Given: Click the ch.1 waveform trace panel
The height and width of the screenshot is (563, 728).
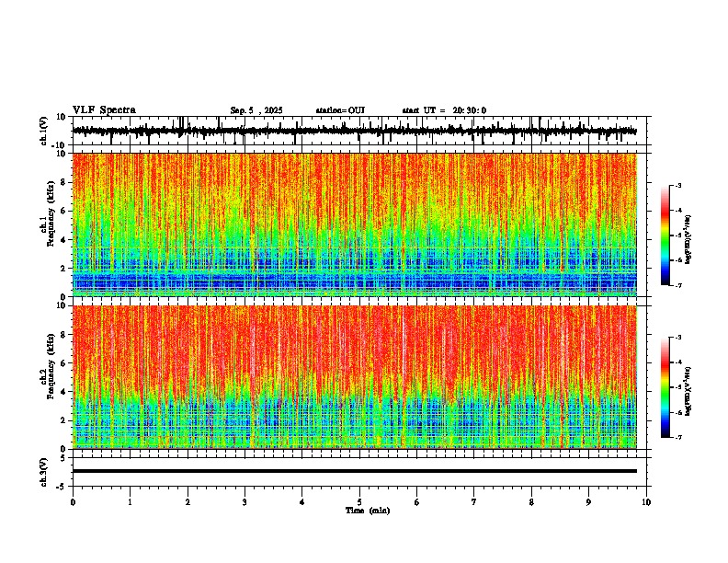Looking at the screenshot, I should pos(361,131).
